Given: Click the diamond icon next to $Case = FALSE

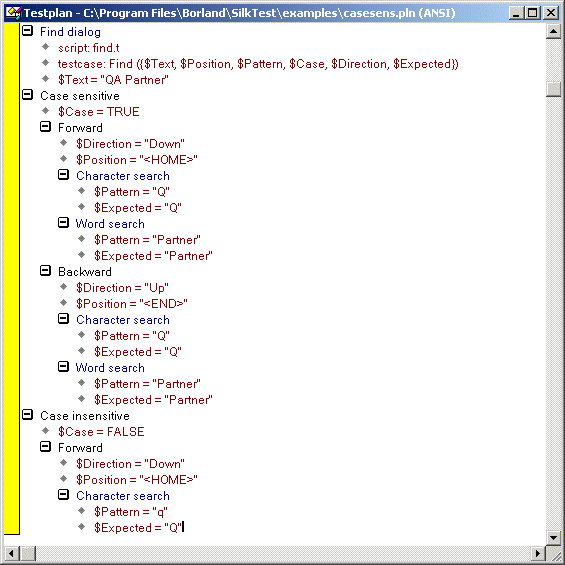Looking at the screenshot, I should (x=45, y=431).
